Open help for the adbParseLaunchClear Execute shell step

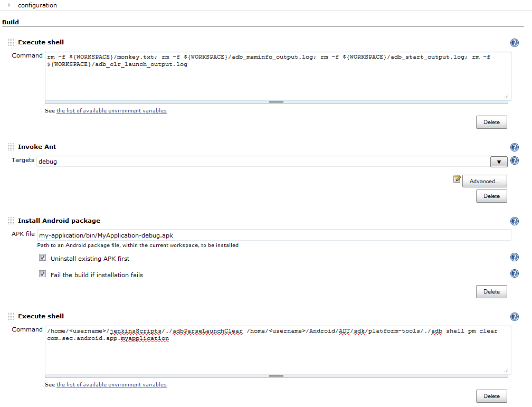pyautogui.click(x=515, y=316)
